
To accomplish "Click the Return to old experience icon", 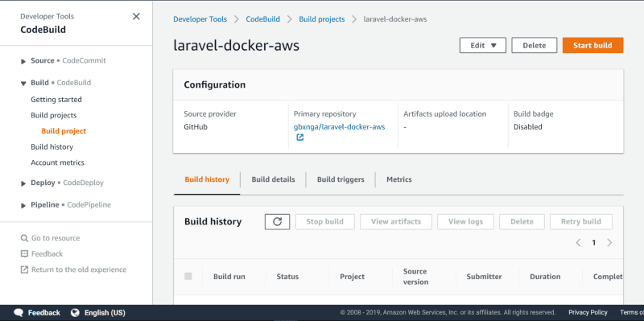I will coord(24,270).
